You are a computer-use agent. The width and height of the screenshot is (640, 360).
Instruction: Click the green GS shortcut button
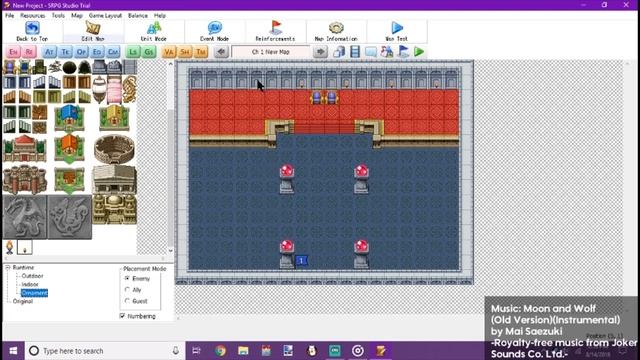click(x=149, y=52)
